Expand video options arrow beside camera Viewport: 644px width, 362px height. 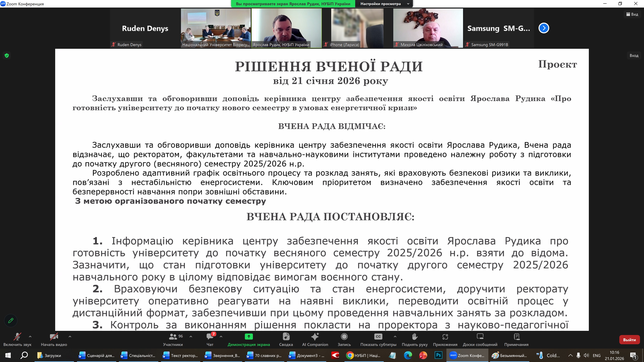(70, 337)
